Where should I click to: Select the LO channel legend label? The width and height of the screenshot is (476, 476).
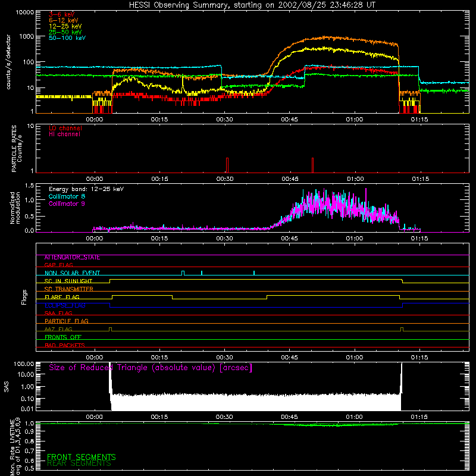tap(65, 128)
